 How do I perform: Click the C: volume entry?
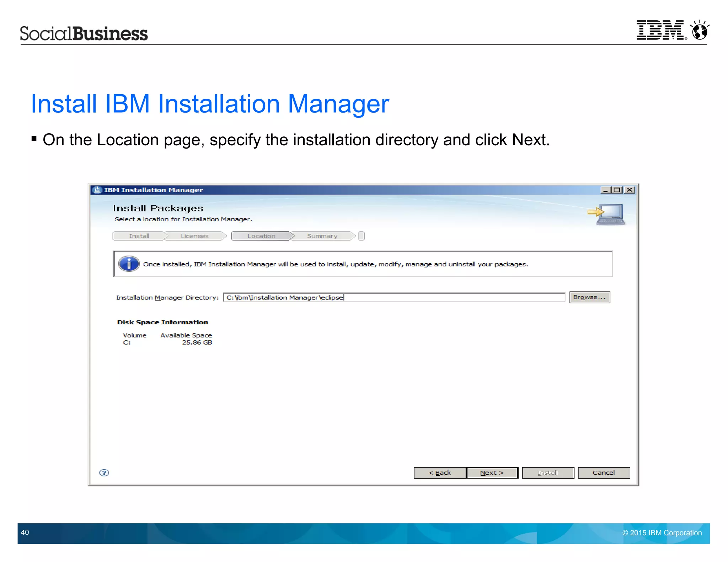[127, 342]
